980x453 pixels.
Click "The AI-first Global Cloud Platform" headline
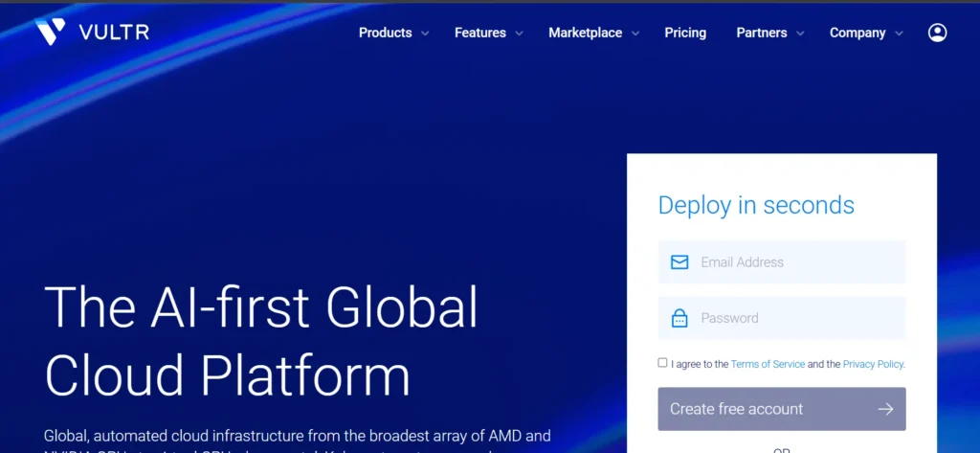click(260, 341)
